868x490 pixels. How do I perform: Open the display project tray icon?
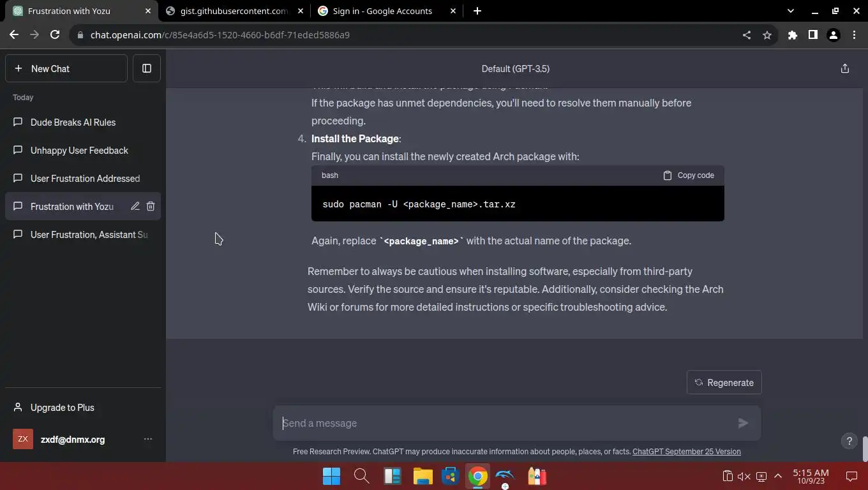point(761,476)
